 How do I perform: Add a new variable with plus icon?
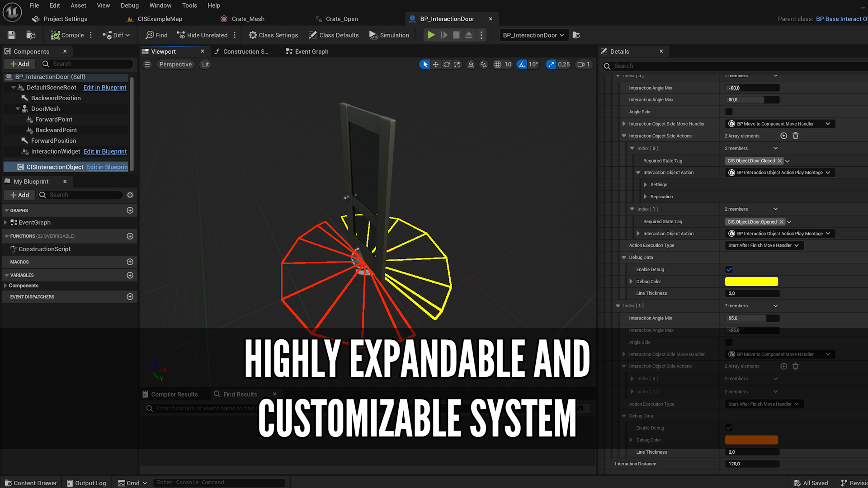coord(130,275)
